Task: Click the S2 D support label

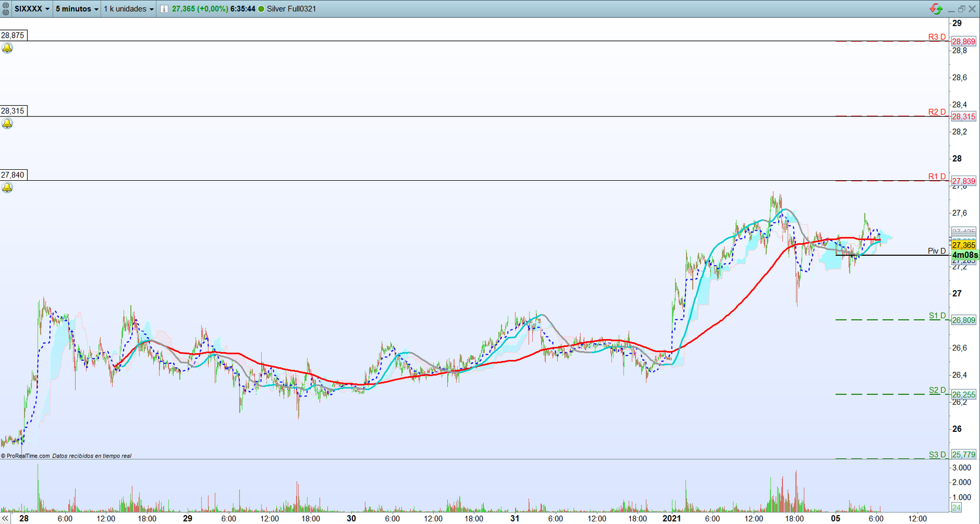Action: pyautogui.click(x=938, y=390)
